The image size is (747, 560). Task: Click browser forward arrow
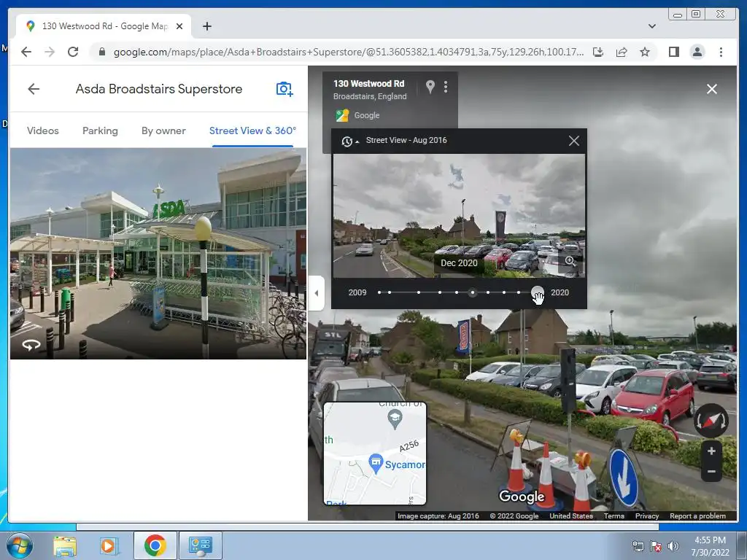50,52
